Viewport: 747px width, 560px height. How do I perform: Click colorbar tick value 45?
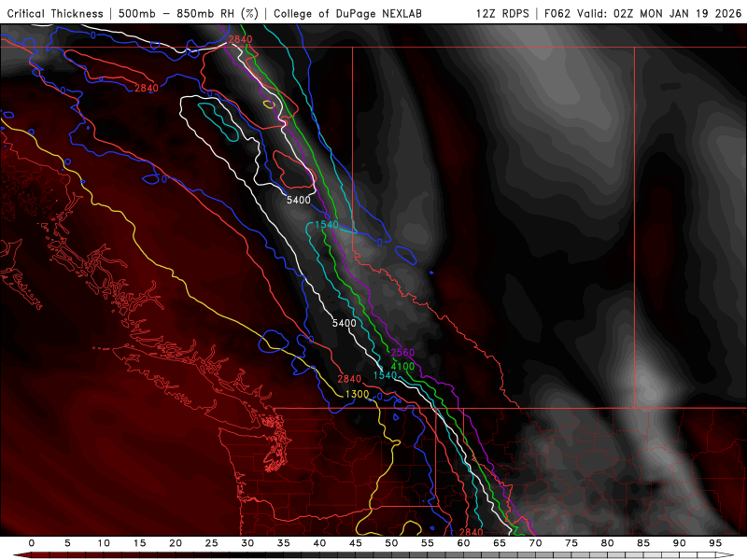coord(356,543)
